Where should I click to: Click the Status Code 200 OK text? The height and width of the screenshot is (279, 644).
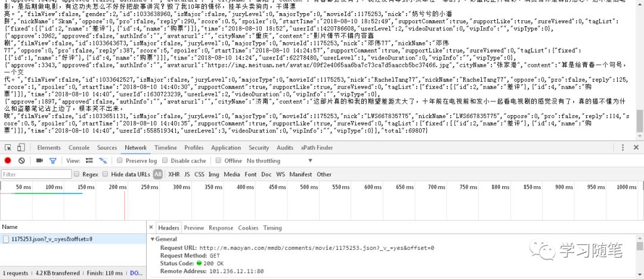click(214, 263)
